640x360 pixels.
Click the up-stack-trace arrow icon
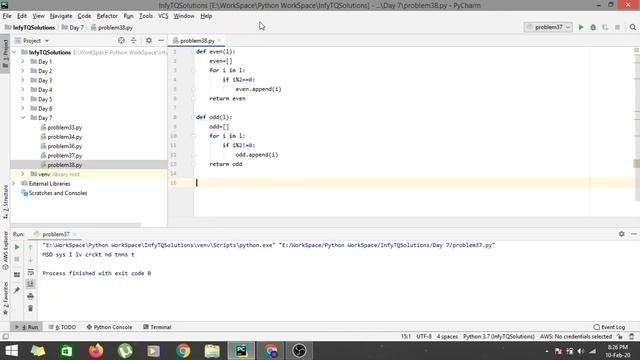point(30,247)
